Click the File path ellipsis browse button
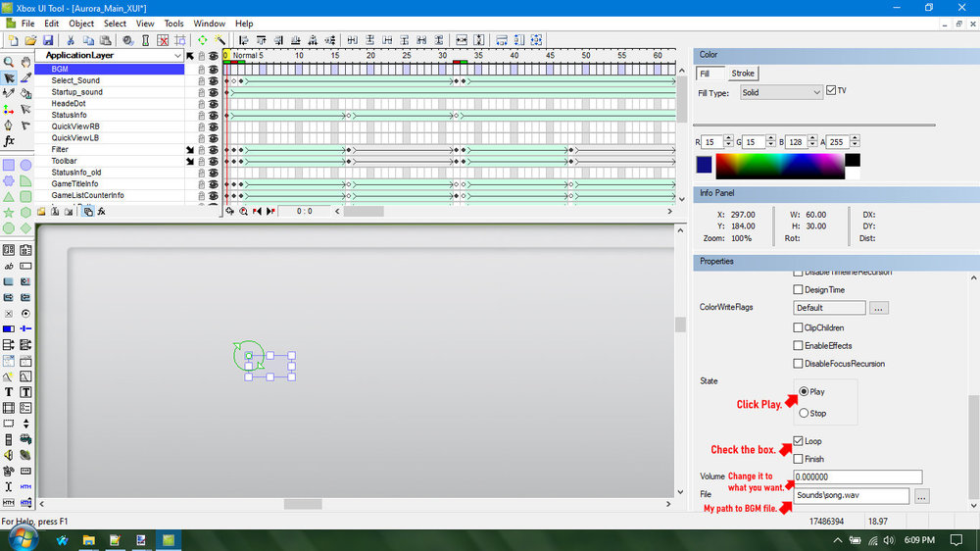The width and height of the screenshot is (980, 551). click(x=921, y=496)
